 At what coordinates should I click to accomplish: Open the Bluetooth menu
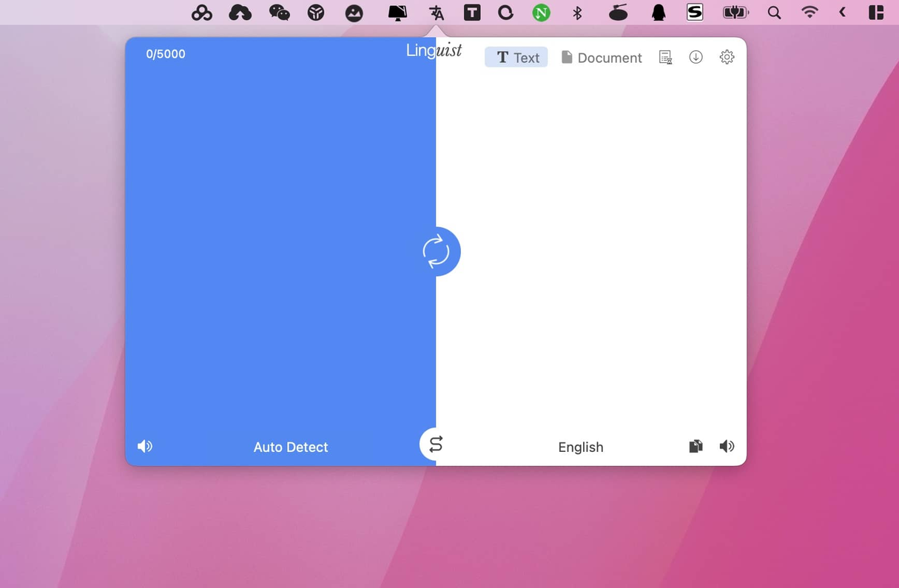[x=578, y=13]
